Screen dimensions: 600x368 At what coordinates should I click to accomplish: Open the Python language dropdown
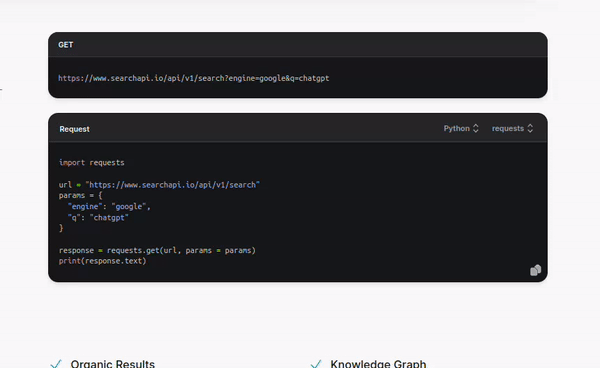(x=461, y=129)
